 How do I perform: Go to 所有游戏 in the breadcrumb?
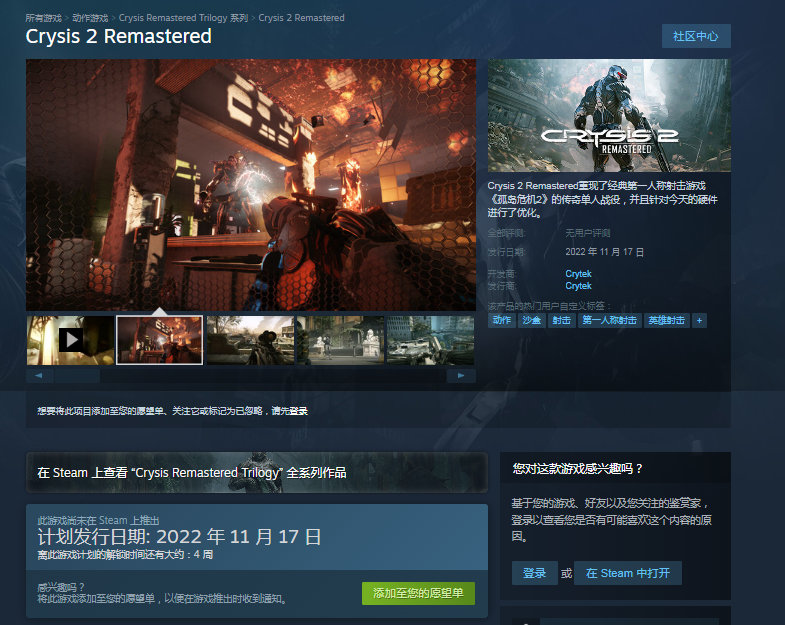click(43, 18)
